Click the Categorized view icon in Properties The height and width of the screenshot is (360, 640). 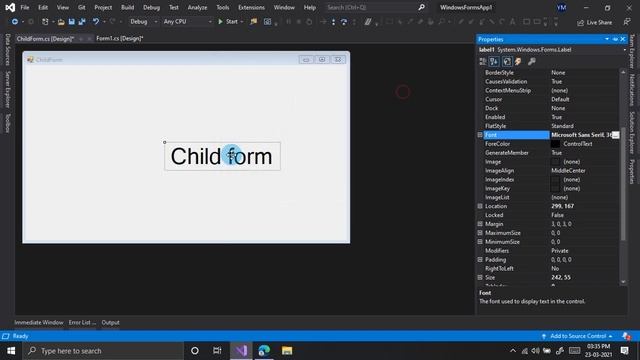[x=483, y=62]
